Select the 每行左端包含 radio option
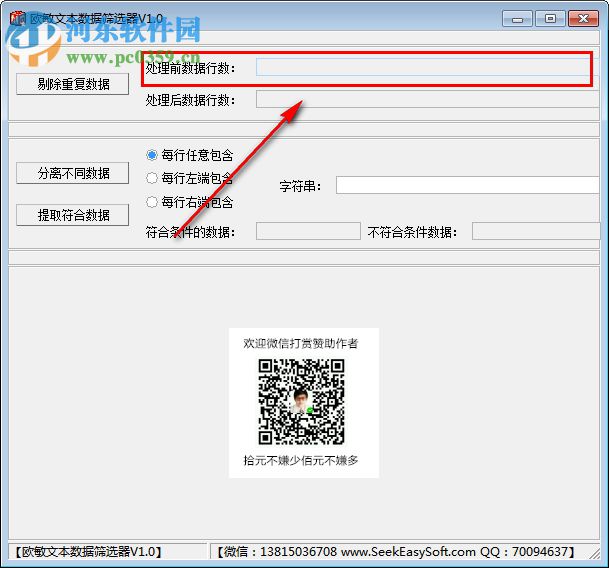Image resolution: width=609 pixels, height=568 pixels. [190, 178]
